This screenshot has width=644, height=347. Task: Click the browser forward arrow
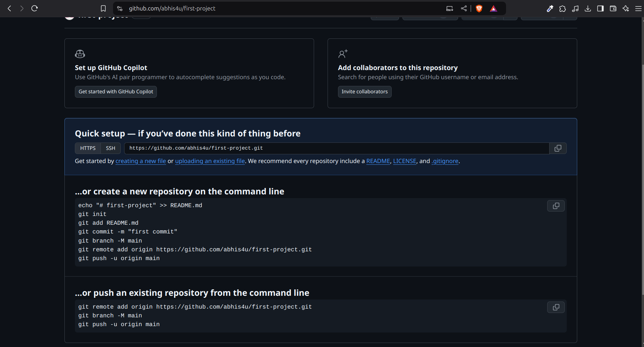pos(22,8)
